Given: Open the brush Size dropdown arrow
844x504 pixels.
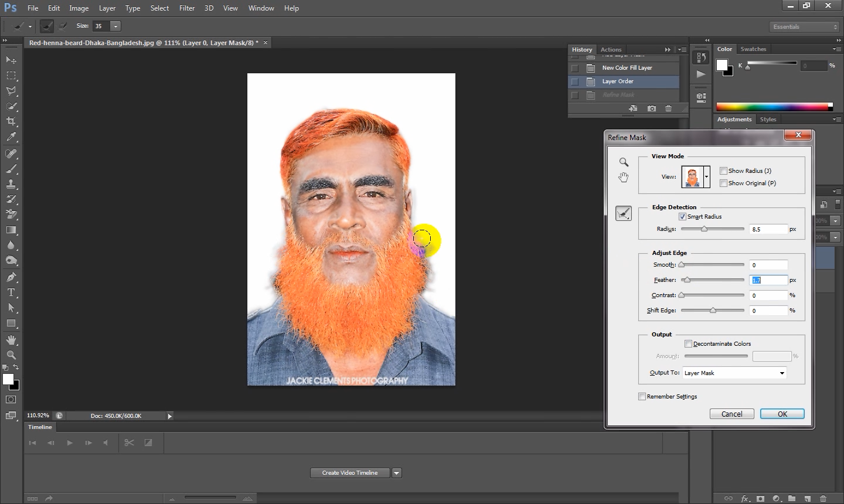Looking at the screenshot, I should tap(115, 26).
